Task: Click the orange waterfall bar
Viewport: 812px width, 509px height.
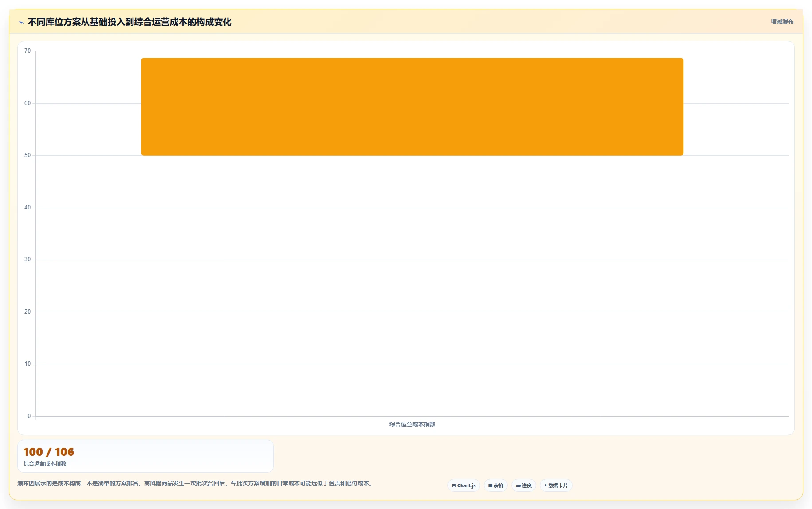Action: (x=412, y=107)
